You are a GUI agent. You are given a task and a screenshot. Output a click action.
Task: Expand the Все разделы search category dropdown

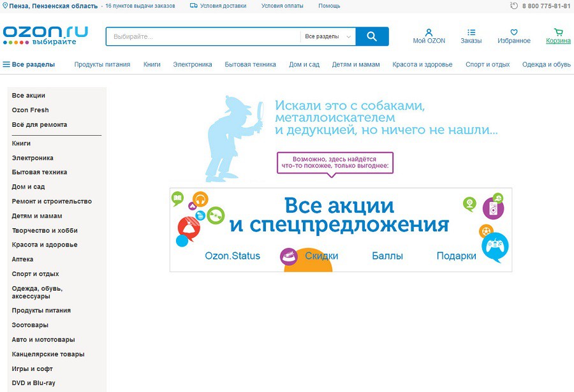click(328, 36)
